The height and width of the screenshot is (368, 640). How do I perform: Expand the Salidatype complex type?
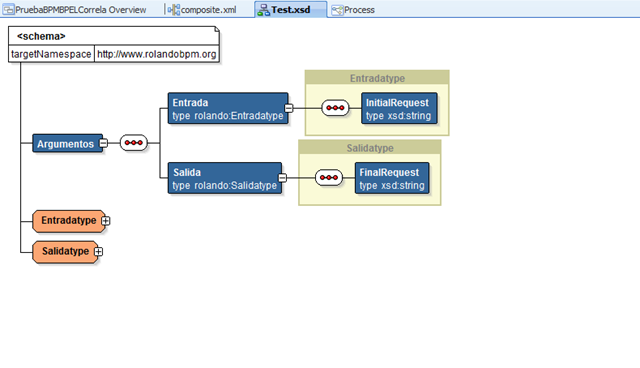pyautogui.click(x=98, y=251)
